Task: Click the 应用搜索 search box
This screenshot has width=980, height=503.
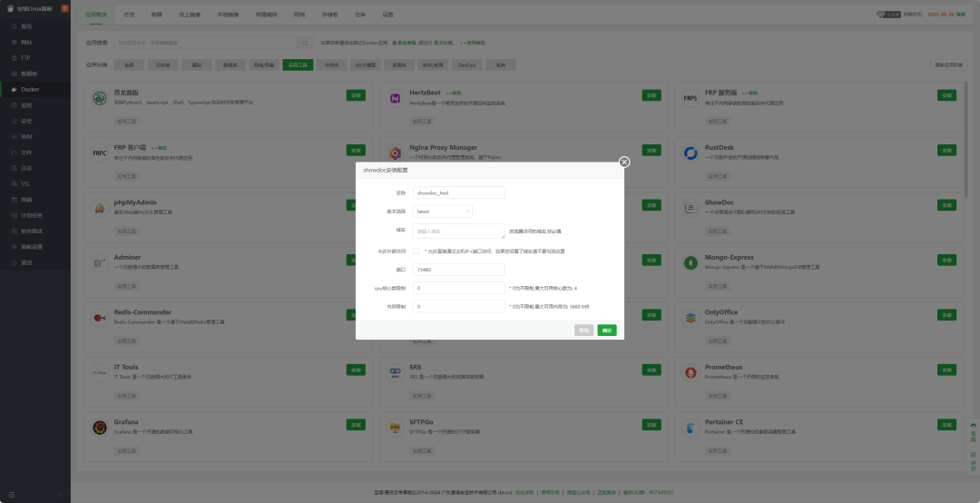Action: click(x=205, y=43)
